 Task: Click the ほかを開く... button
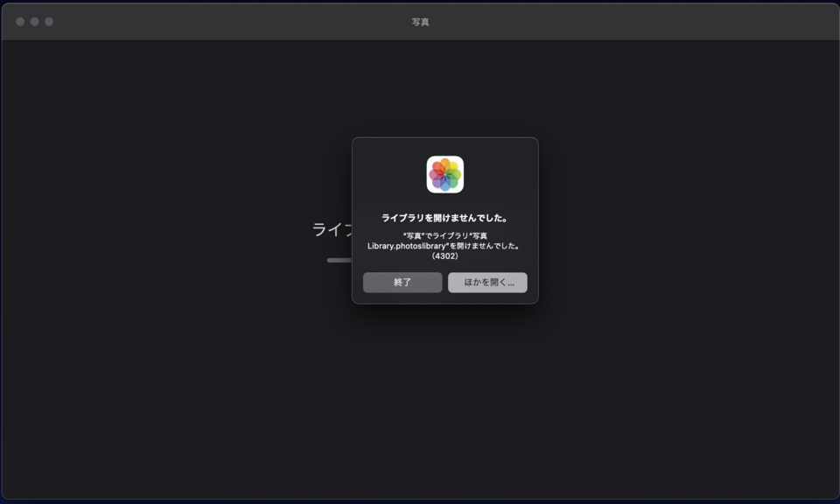point(487,283)
